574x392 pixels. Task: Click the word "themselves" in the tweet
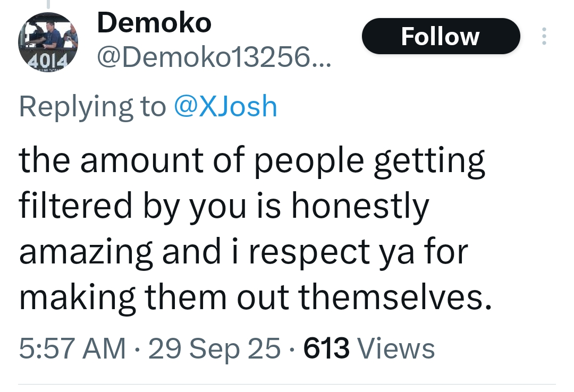coord(390,297)
